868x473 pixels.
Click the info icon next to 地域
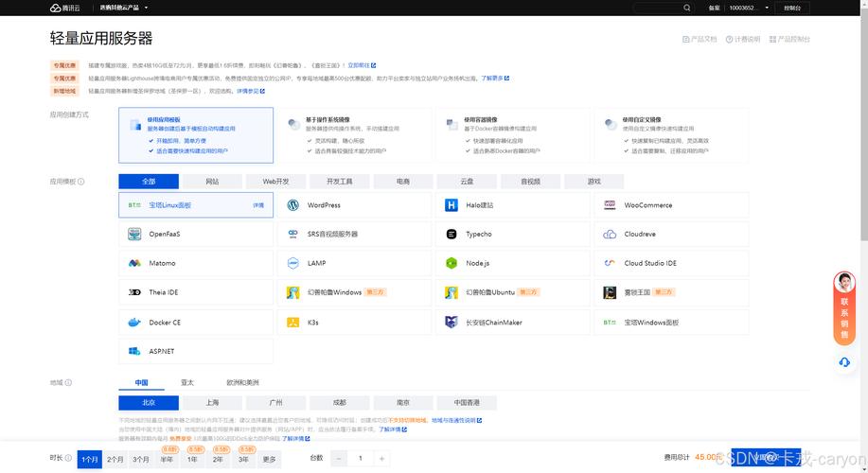tap(69, 382)
